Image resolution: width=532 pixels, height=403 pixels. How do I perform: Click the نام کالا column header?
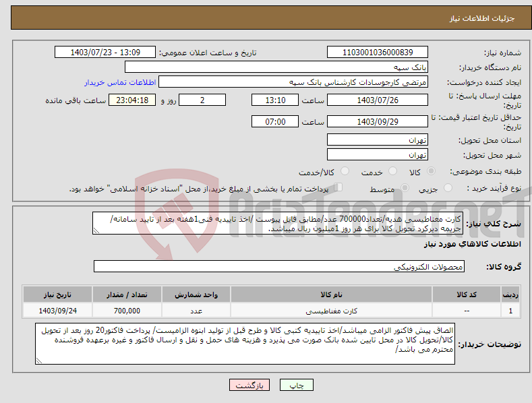(x=331, y=294)
